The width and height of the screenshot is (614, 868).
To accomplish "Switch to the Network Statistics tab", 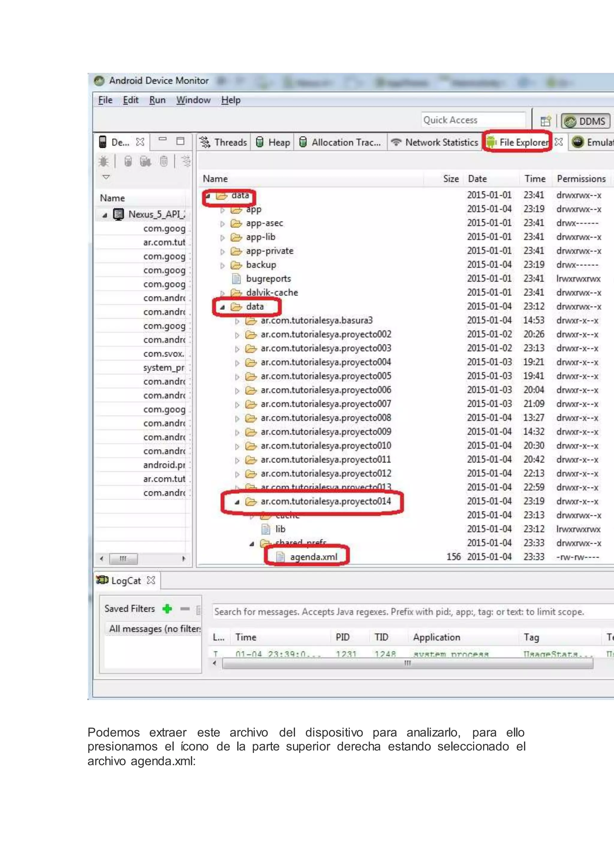I will click(434, 142).
